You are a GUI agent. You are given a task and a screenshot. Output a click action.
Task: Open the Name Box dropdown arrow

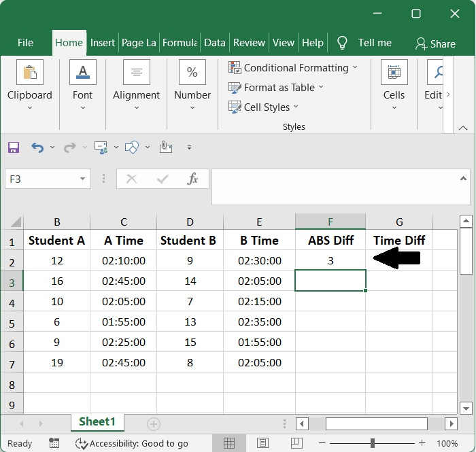point(83,179)
